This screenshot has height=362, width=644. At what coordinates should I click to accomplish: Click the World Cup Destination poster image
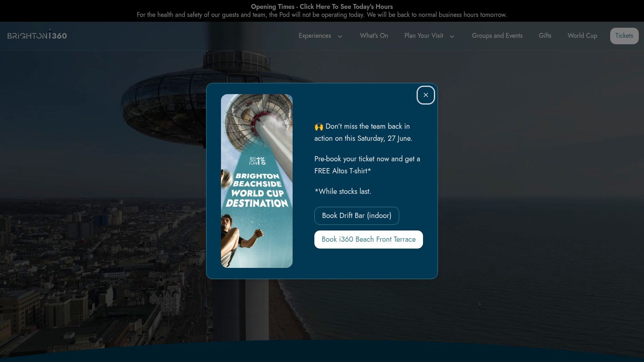click(x=257, y=181)
